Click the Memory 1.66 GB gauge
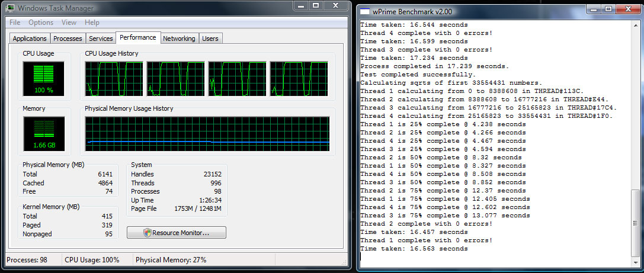 (43, 134)
